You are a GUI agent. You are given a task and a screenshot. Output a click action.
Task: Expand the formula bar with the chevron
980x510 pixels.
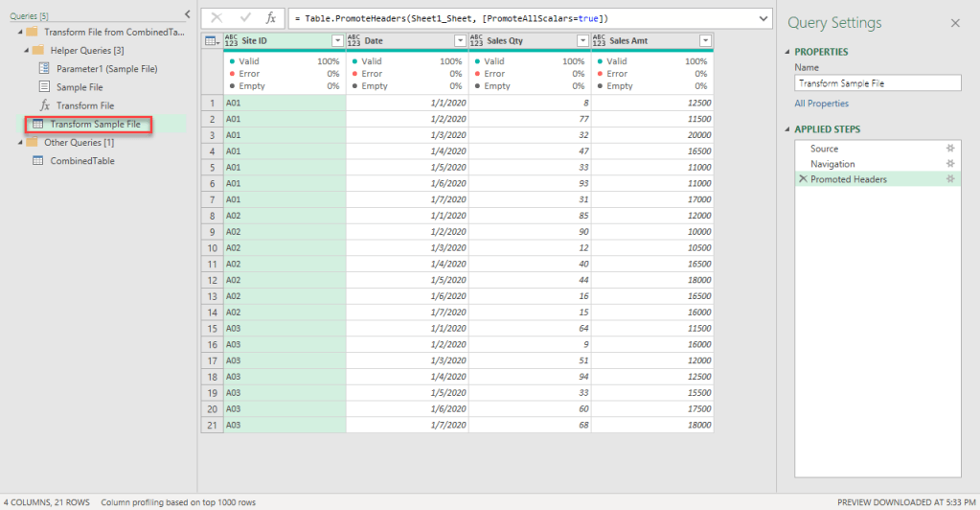pos(763,18)
